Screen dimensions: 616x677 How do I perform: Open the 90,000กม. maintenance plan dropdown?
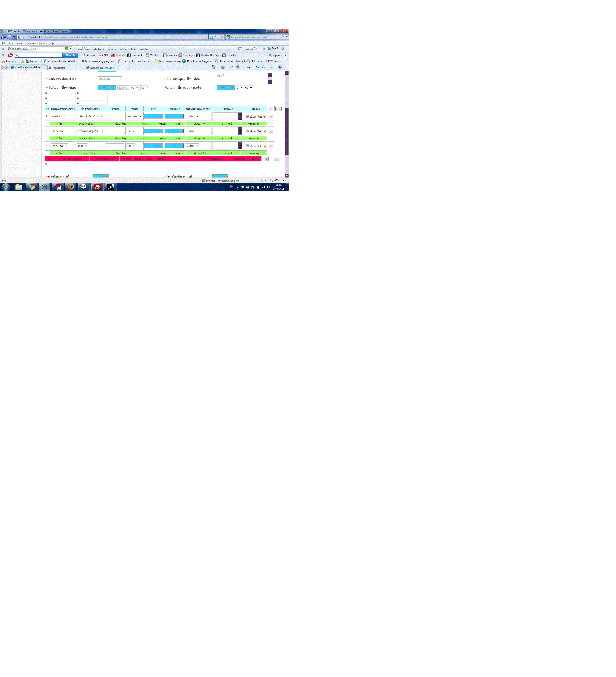(x=110, y=79)
